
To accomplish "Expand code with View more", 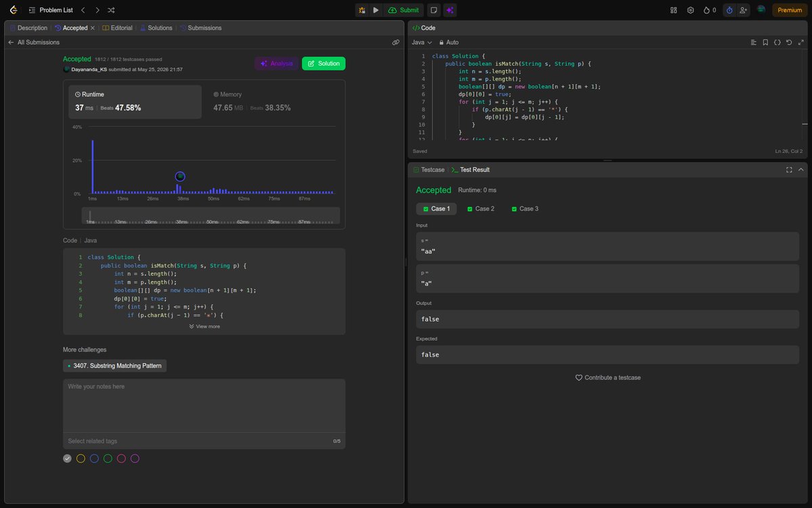I will click(204, 326).
